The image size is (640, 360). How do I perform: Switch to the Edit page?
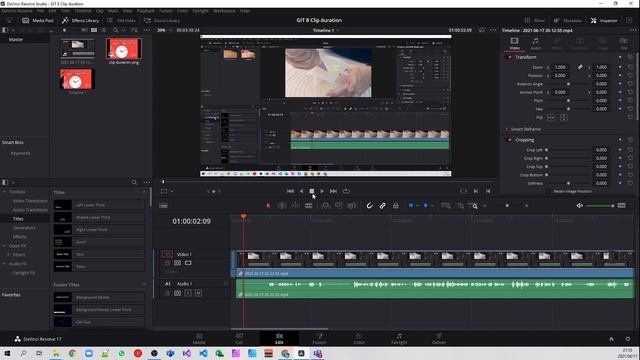[x=279, y=338]
